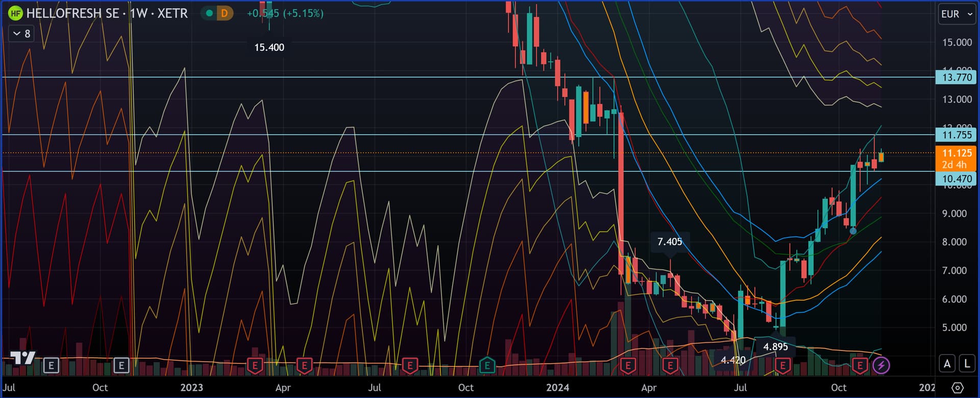Click the +0.545 (+5.15%) price change text
Viewport: 980px width, 398px height.
tap(285, 13)
